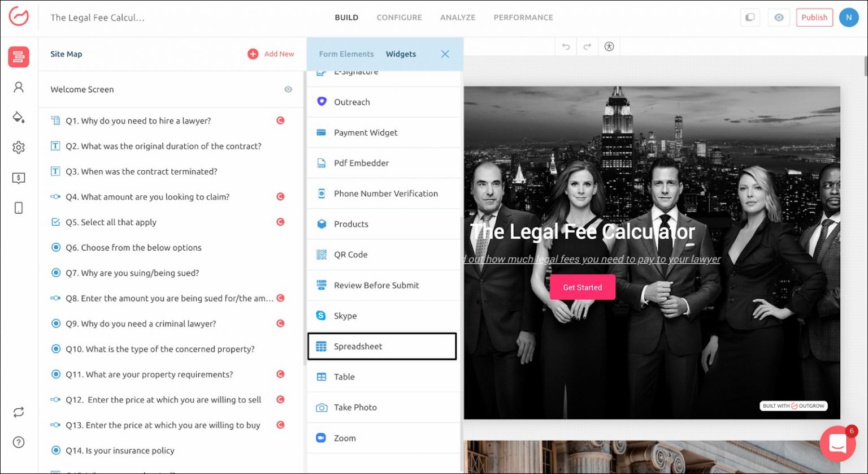Viewport: 868px width, 474px height.
Task: Open settings gear in left sidebar
Action: 19,148
